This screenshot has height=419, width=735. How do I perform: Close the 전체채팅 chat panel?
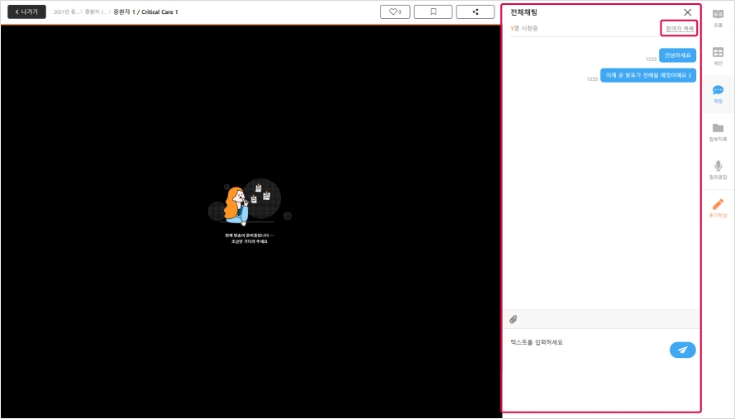(687, 12)
